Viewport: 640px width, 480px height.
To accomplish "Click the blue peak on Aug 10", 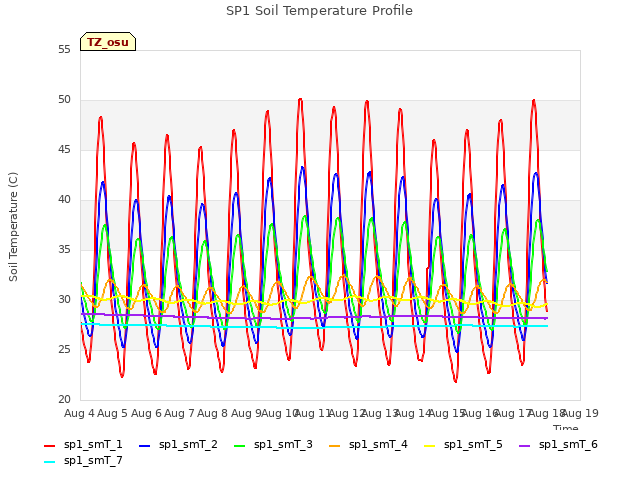I will [x=302, y=167].
